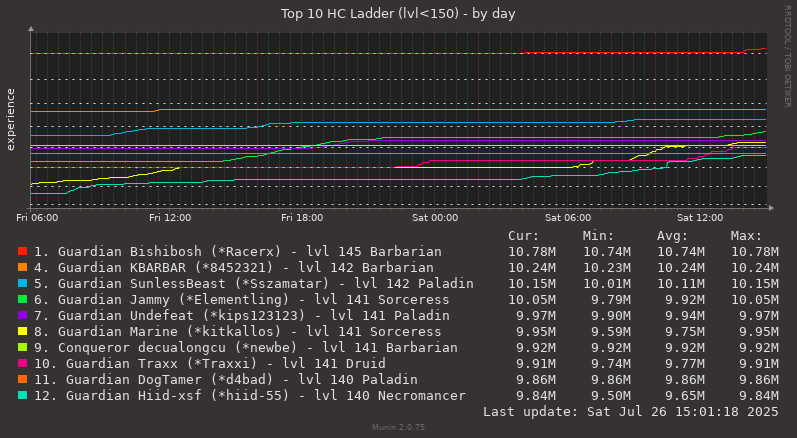Select legend entry '12. Guardian Hiid-xsf (*hiid-55)'

162,396
